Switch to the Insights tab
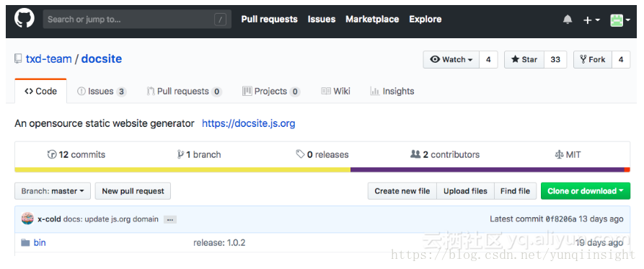Image resolution: width=644 pixels, height=269 pixels. [392, 91]
